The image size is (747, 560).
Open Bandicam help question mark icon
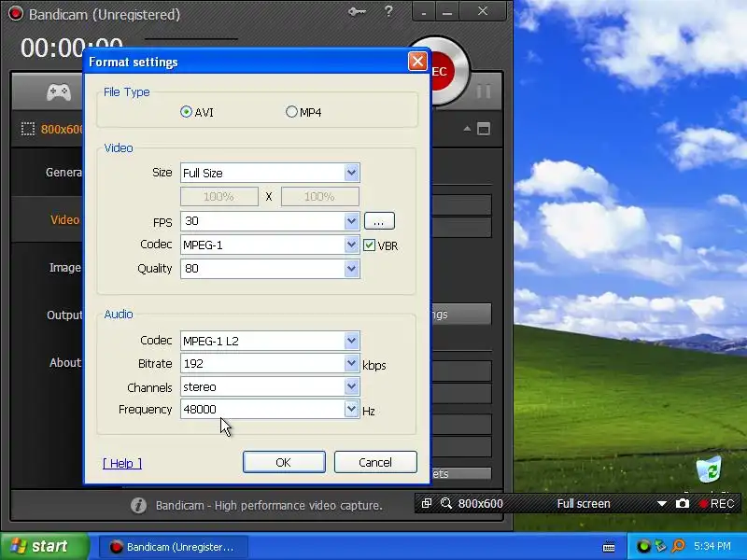click(x=388, y=10)
